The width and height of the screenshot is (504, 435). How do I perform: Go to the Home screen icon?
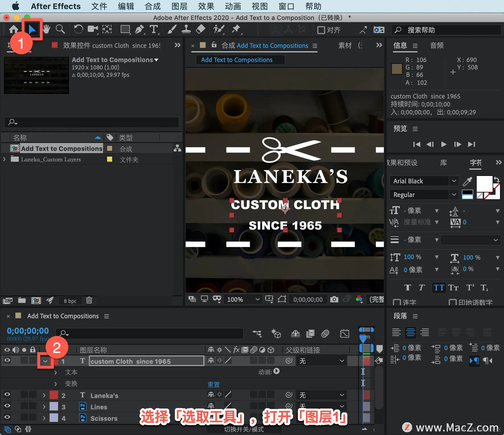coord(13,29)
